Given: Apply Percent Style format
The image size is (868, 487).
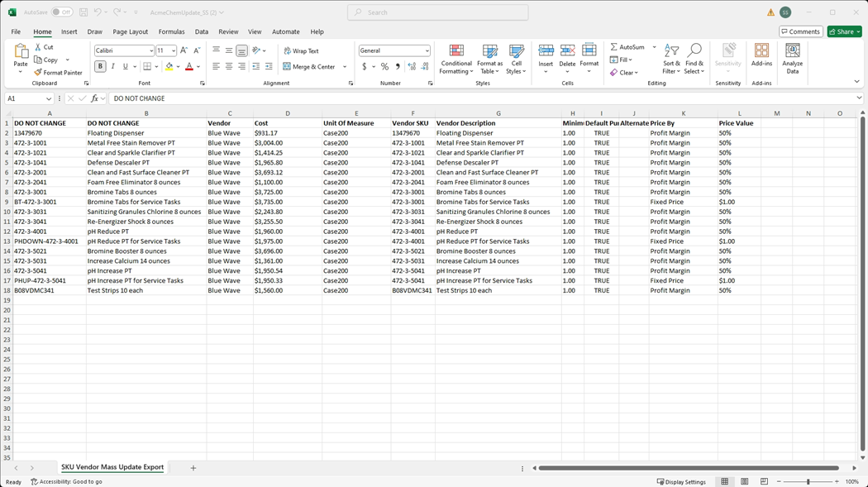Looking at the screenshot, I should (x=384, y=66).
